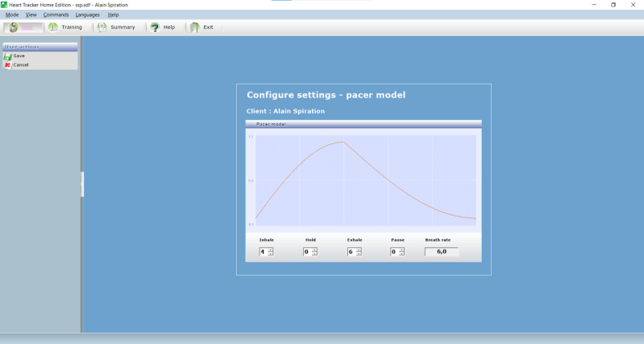The height and width of the screenshot is (344, 644).
Task: Click the 'Inhale' label
Action: coord(267,240)
